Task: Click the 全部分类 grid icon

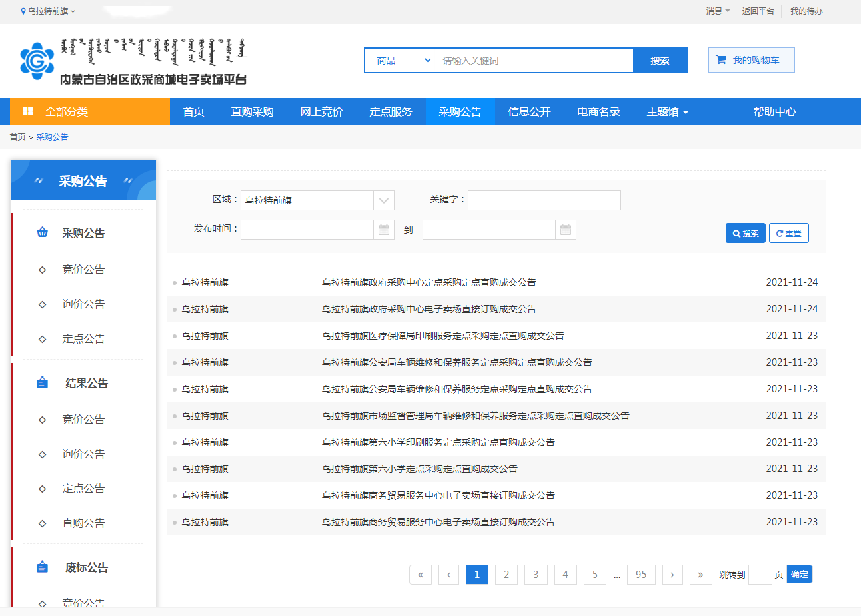Action: click(28, 111)
